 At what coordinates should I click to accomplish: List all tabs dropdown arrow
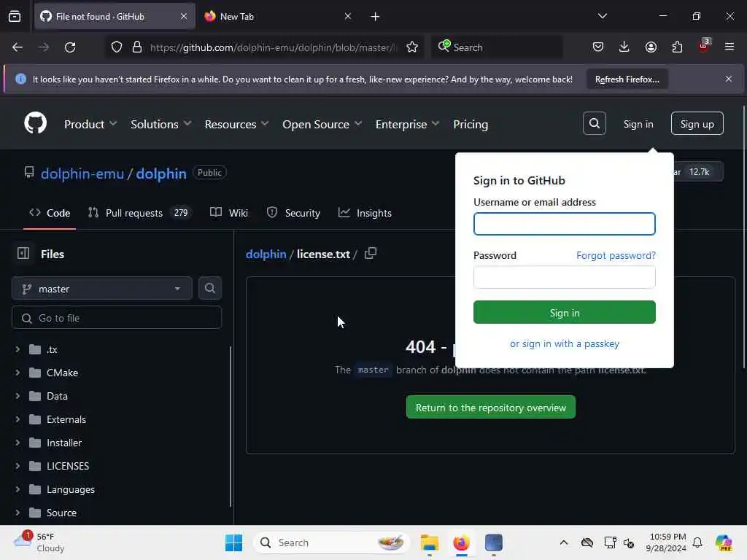[x=602, y=16]
